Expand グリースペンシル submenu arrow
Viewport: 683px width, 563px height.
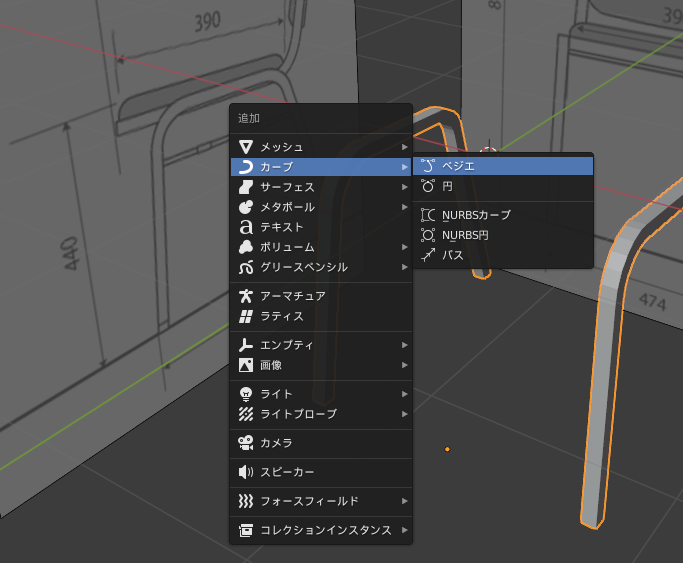click(405, 267)
